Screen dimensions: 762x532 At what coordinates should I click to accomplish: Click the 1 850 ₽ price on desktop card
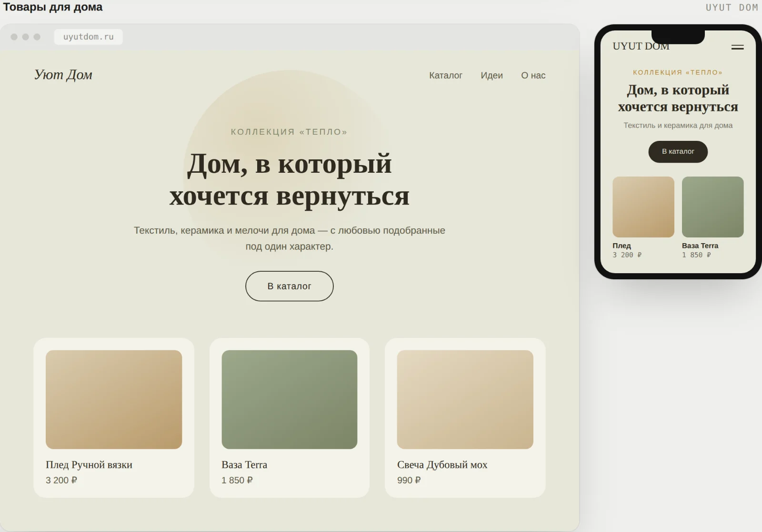pos(237,480)
